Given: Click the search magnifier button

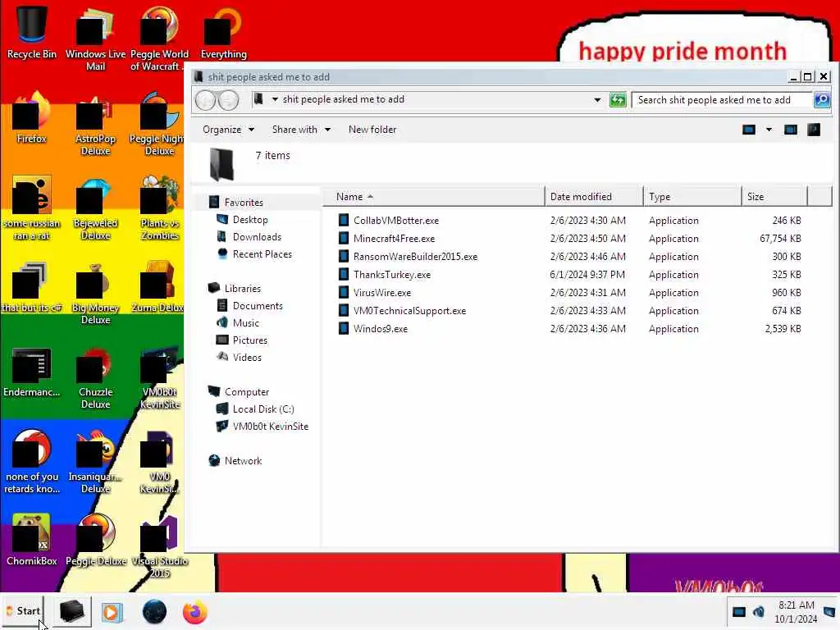Looking at the screenshot, I should coord(822,99).
